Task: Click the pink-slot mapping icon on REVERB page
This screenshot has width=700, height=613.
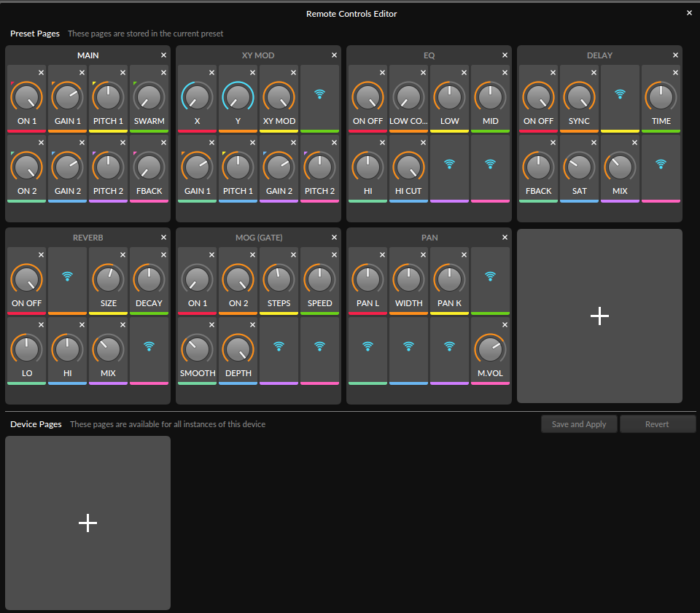Action: coord(149,346)
